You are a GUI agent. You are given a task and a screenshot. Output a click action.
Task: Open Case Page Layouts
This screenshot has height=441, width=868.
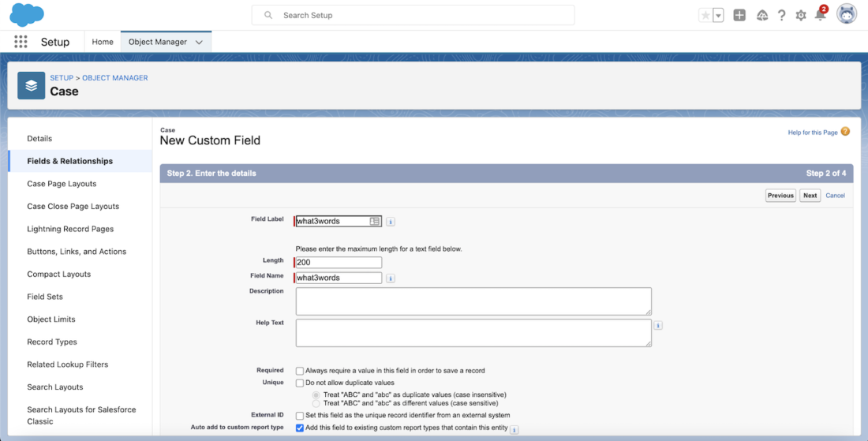point(62,184)
